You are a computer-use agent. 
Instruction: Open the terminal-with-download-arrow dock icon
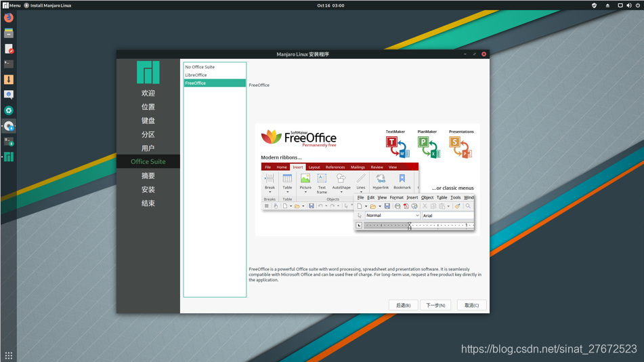pyautogui.click(x=9, y=142)
